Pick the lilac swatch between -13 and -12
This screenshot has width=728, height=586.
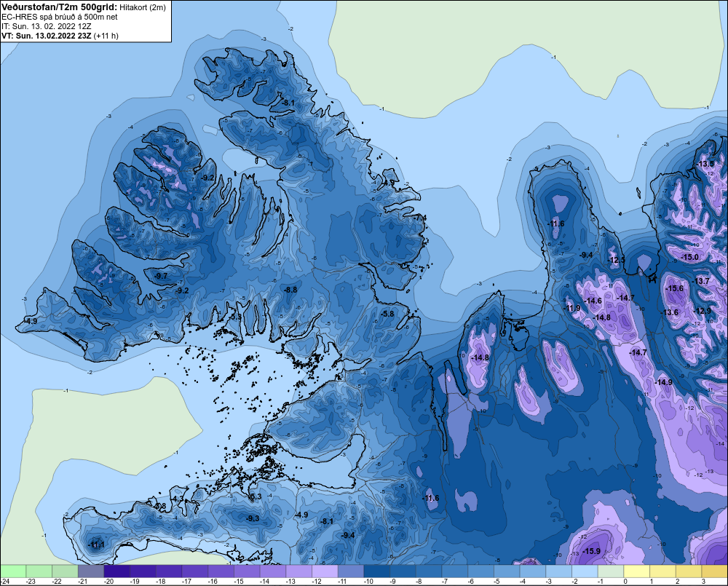[299, 571]
